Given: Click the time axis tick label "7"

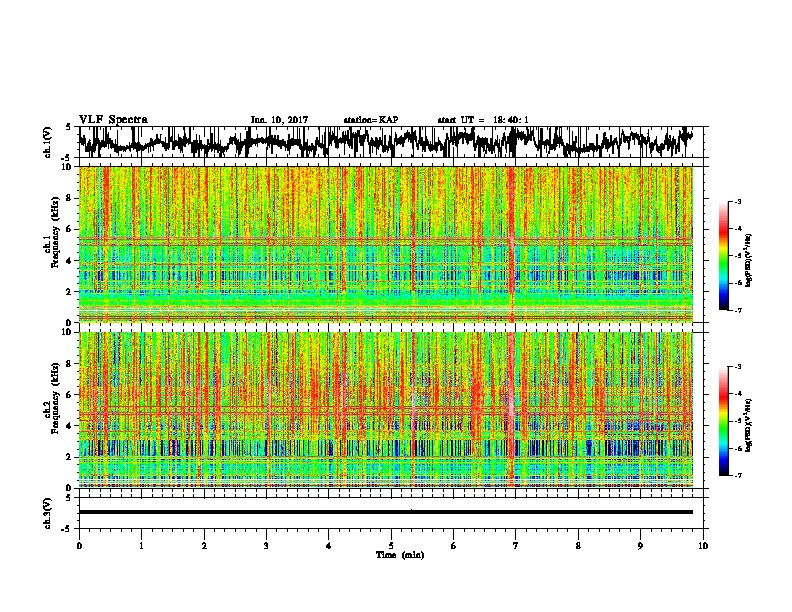Looking at the screenshot, I should tap(516, 546).
